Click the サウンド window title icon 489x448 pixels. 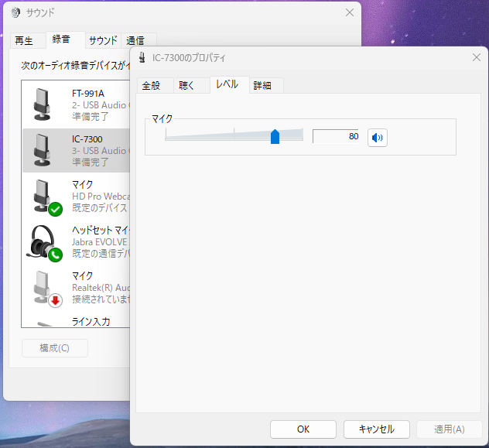click(15, 12)
